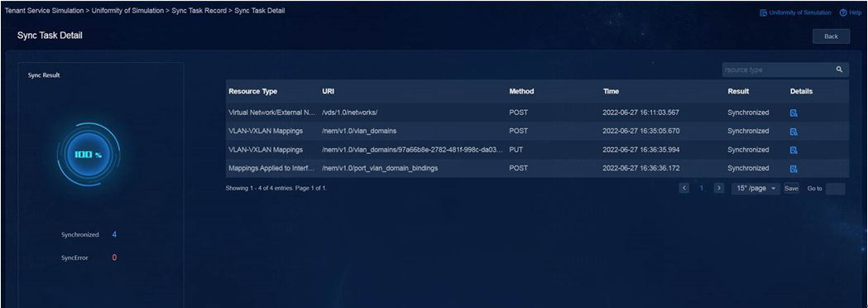Open details for Virtual Network/External row
The height and width of the screenshot is (308, 868).
coord(794,113)
